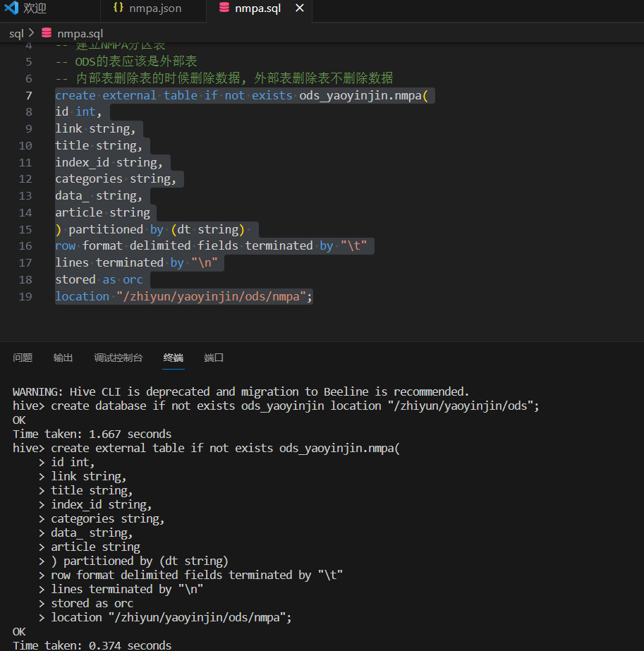The image size is (644, 651).
Task: Click the database icon on the nmpa.sql tab
Action: (224, 8)
